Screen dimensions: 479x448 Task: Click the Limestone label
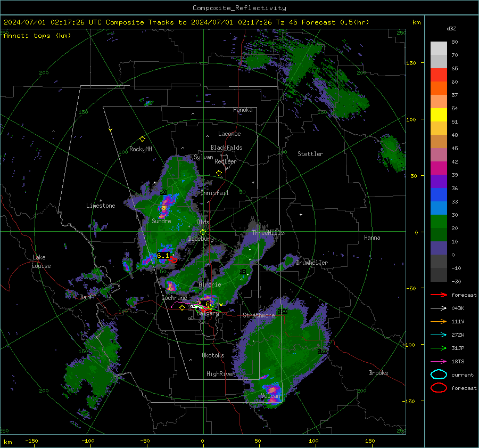click(x=101, y=206)
